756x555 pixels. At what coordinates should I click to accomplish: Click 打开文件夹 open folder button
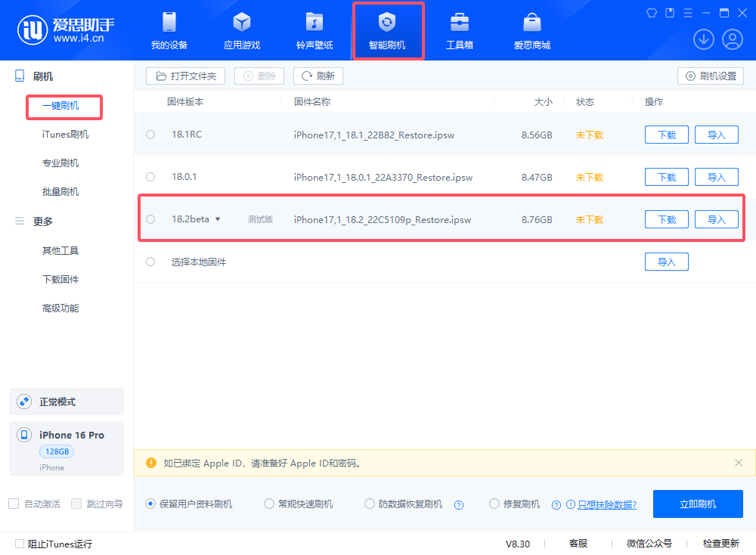pyautogui.click(x=186, y=76)
